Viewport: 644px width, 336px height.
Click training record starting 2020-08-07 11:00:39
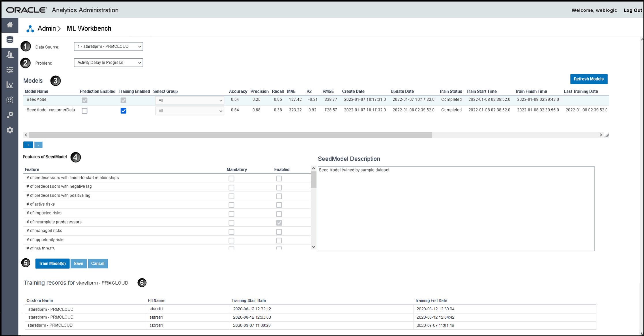click(311, 325)
